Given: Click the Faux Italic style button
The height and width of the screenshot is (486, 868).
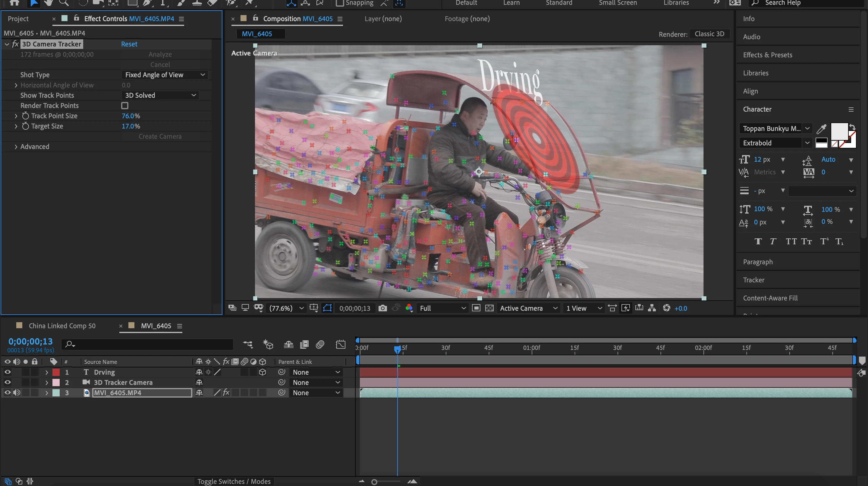Looking at the screenshot, I should [773, 241].
